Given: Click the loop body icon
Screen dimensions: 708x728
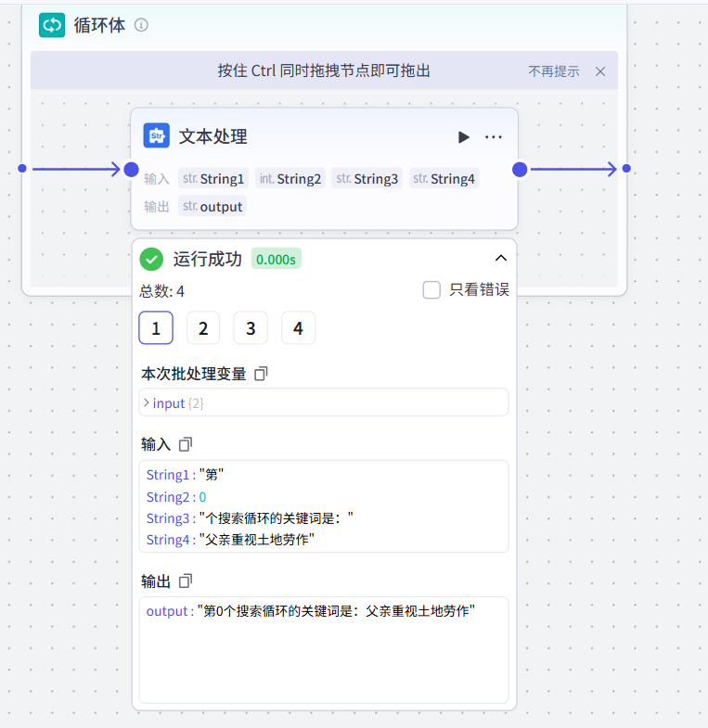Looking at the screenshot, I should tap(52, 25).
